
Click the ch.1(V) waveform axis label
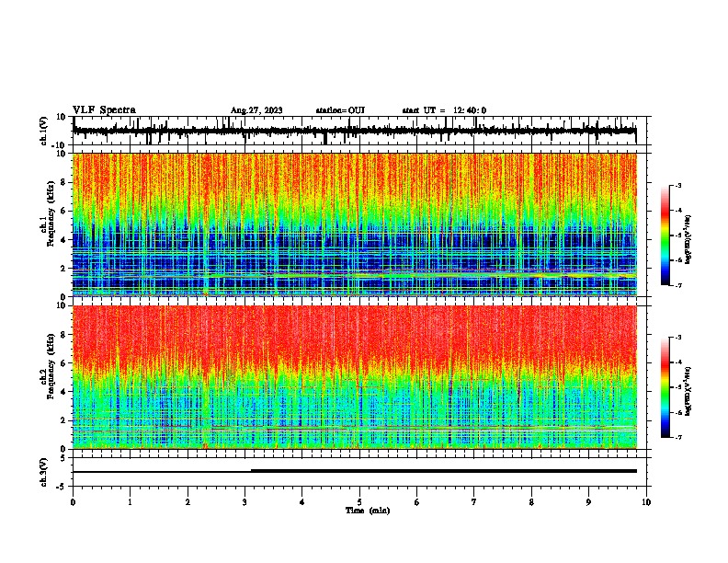pos(44,131)
